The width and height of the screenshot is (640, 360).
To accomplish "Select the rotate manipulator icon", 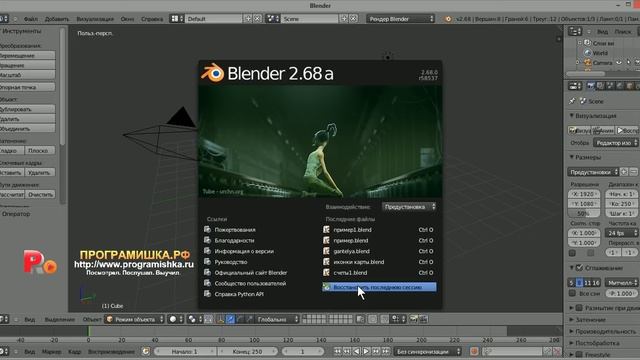I will click(x=240, y=319).
